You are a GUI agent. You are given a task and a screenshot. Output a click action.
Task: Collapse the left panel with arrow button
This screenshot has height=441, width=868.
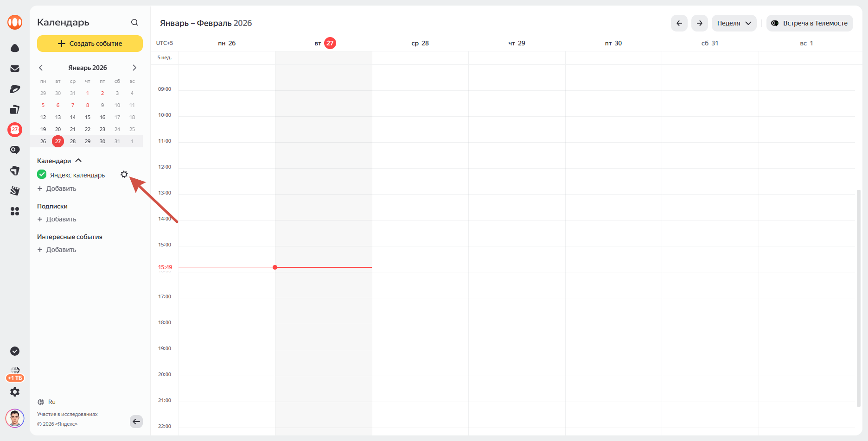pyautogui.click(x=136, y=422)
